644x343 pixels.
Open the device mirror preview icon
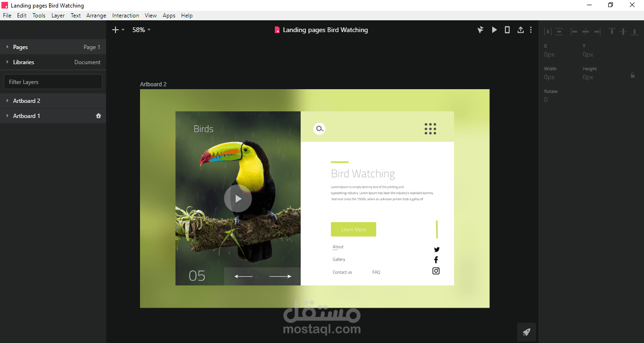(x=507, y=30)
